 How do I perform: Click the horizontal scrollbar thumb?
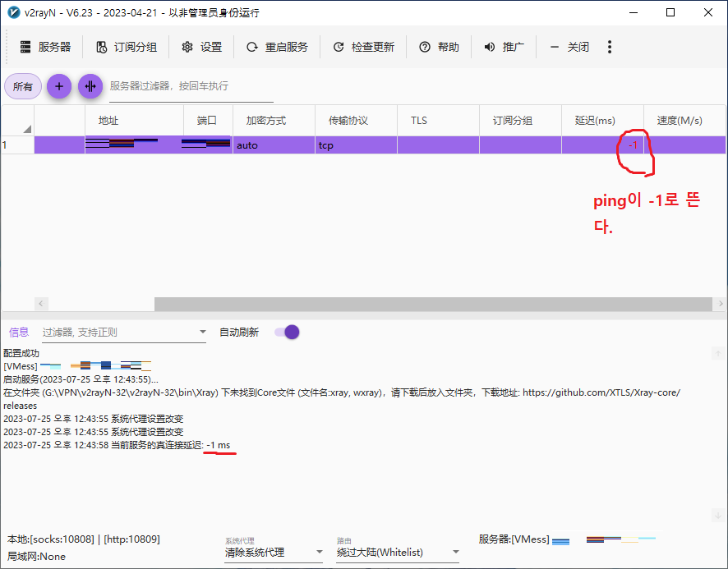click(433, 304)
